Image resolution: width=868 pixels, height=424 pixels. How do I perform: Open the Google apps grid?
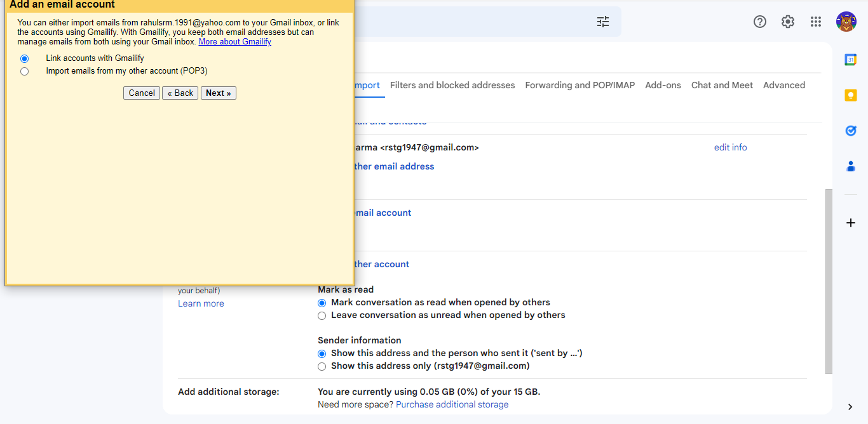coord(816,22)
